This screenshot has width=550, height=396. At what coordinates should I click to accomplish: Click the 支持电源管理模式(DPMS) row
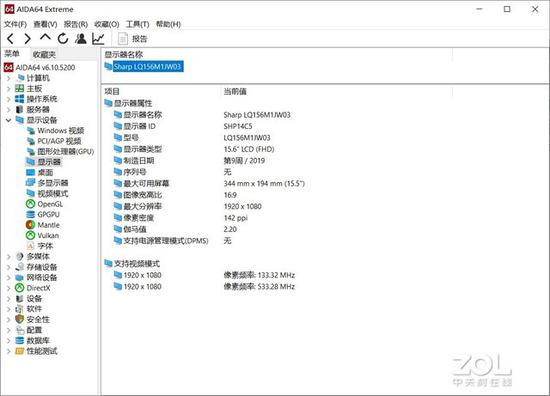[x=172, y=241]
